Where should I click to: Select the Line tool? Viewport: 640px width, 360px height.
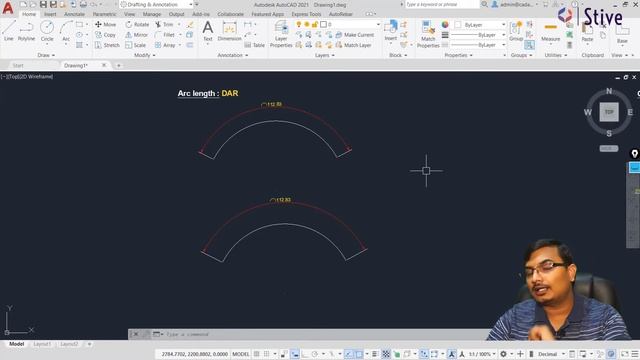click(x=9, y=31)
